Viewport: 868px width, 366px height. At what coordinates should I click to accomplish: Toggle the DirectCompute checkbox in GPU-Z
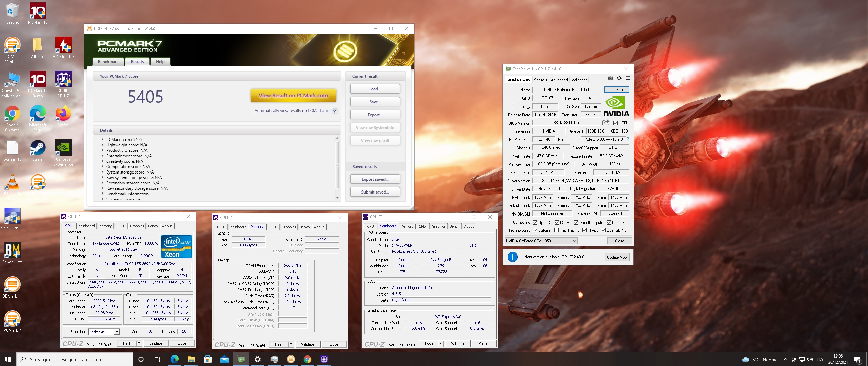[576, 223]
